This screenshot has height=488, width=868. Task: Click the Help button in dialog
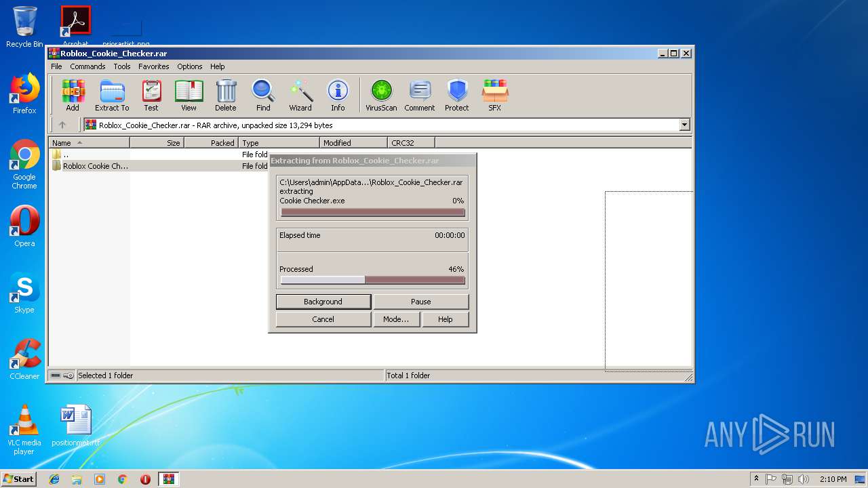pos(445,319)
